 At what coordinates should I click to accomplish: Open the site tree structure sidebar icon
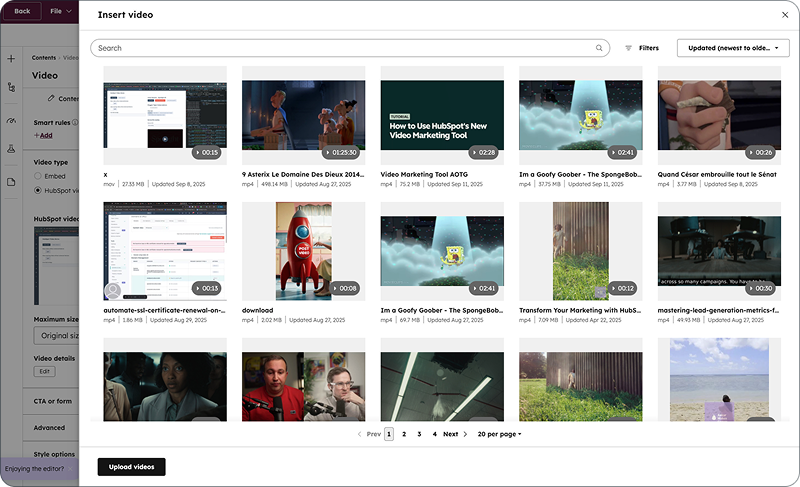[11, 87]
